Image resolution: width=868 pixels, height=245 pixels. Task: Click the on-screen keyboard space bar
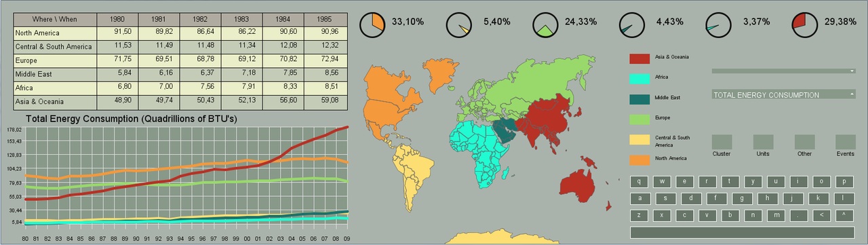click(743, 232)
